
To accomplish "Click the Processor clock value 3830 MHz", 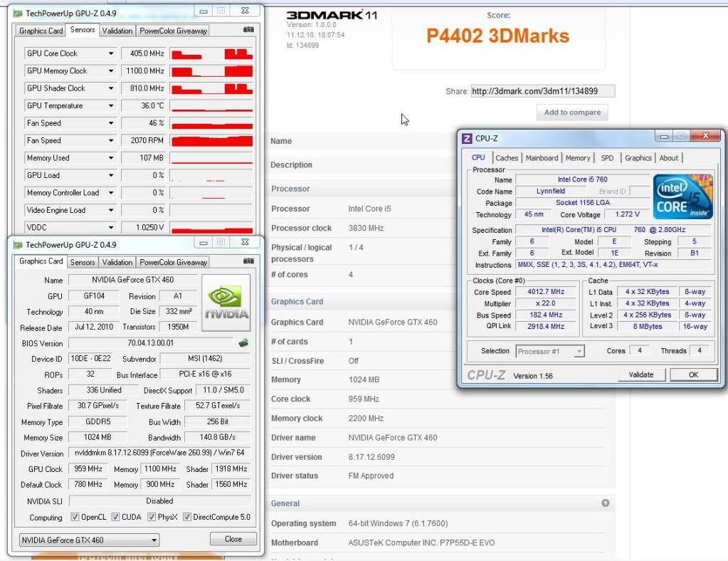I will [x=366, y=228].
